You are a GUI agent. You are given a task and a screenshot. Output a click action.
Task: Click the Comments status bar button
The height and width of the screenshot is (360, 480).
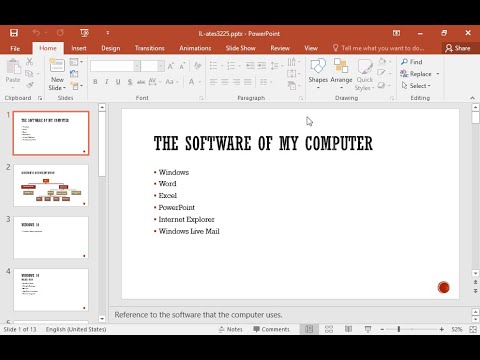pos(271,329)
